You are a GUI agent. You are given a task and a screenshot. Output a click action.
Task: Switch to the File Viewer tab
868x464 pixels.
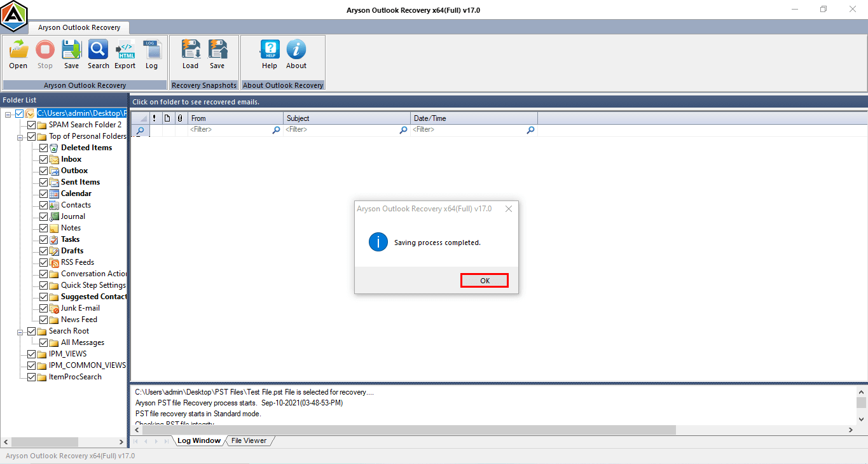point(249,440)
